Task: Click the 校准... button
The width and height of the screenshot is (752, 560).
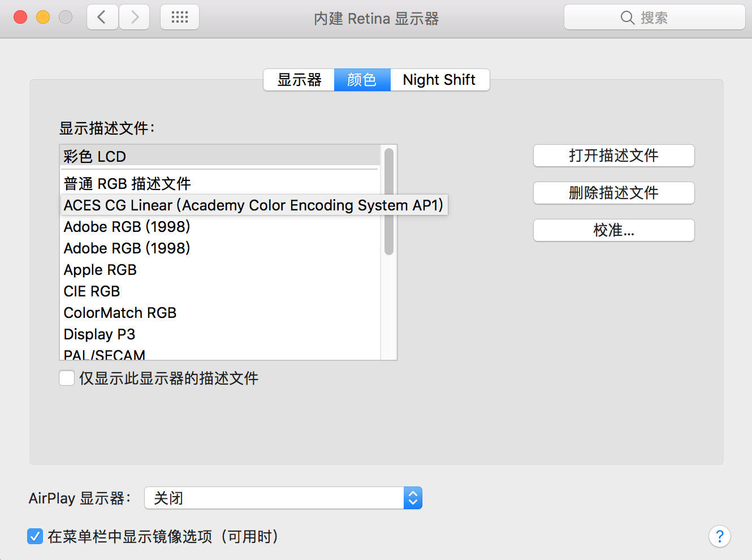Action: (x=614, y=230)
